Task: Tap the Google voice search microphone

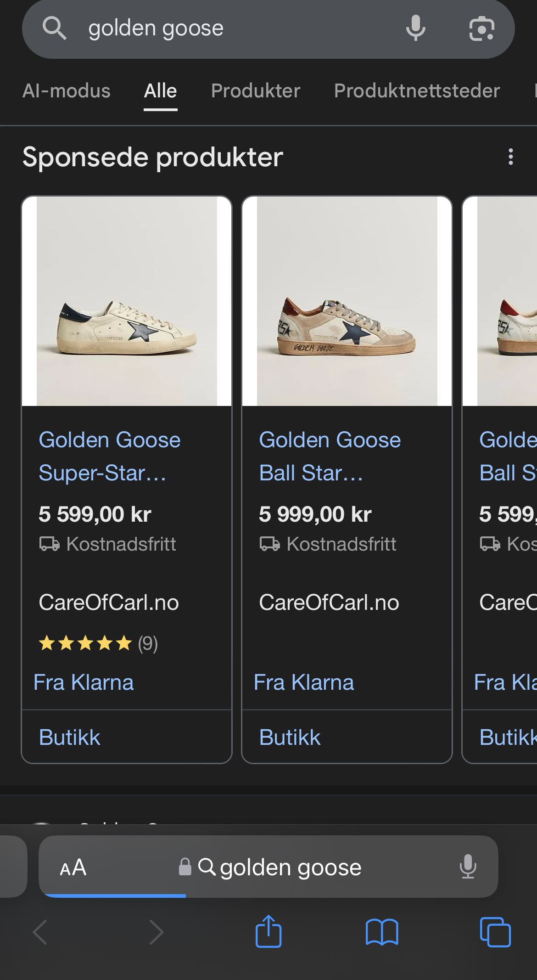Action: click(x=416, y=28)
